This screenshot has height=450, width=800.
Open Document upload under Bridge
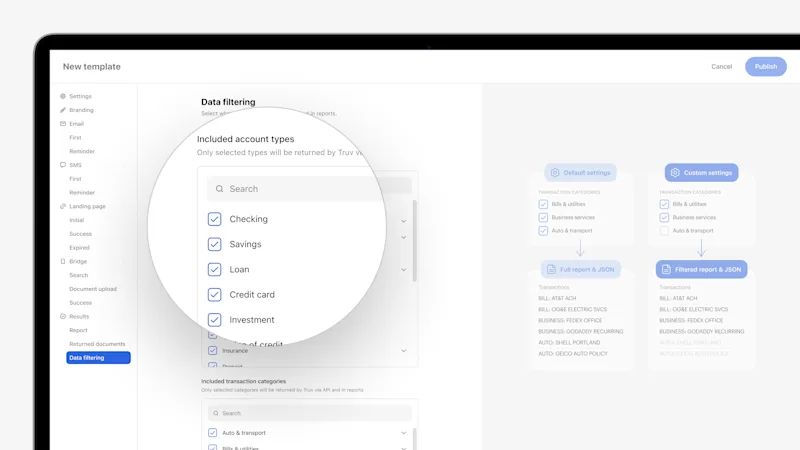(93, 289)
